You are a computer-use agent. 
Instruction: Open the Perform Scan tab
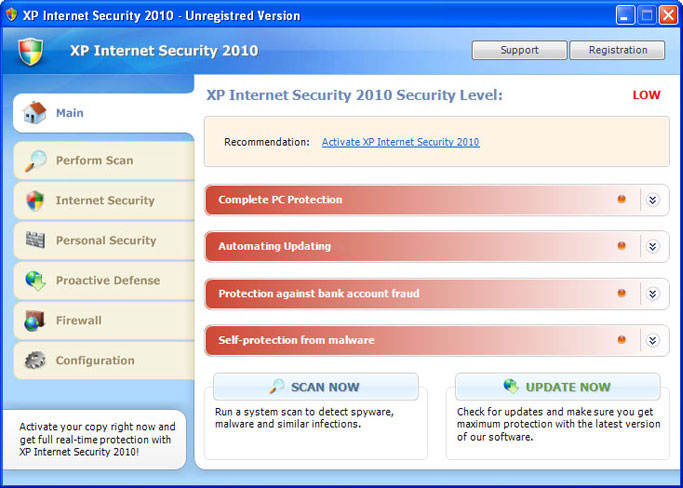pos(104,160)
